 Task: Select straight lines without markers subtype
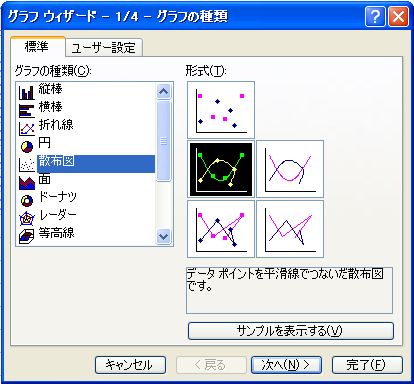[x=290, y=229]
